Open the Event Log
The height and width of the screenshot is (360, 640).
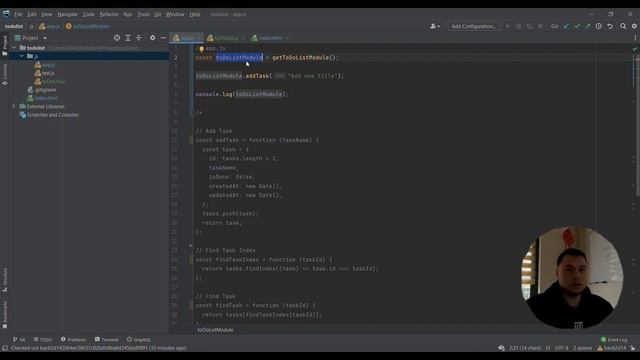(614, 340)
